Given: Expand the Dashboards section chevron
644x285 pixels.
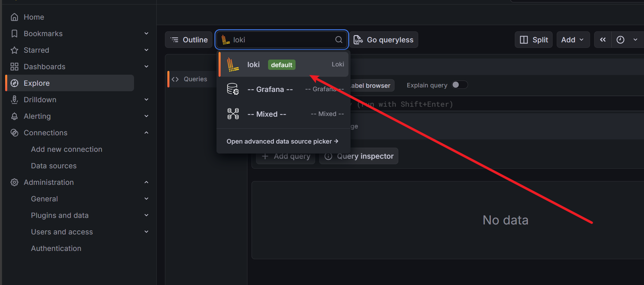Looking at the screenshot, I should coord(146,66).
